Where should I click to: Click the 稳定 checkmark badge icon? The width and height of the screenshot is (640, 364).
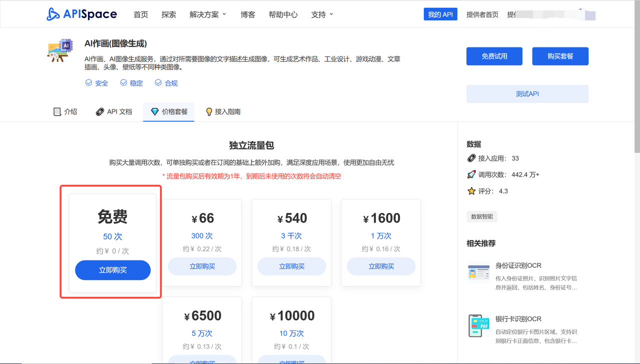coord(123,82)
